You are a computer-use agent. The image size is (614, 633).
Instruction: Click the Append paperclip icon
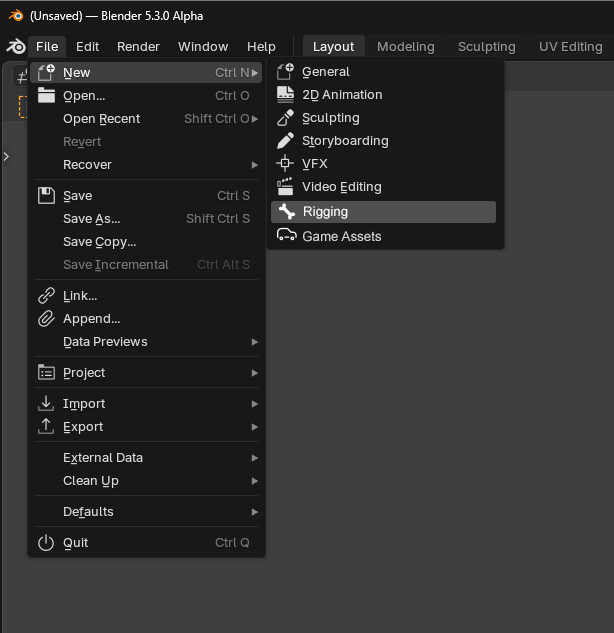46,319
